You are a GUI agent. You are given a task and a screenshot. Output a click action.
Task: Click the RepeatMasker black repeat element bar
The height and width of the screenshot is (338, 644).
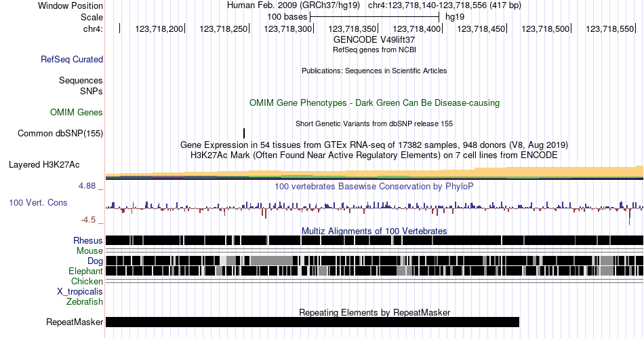click(x=313, y=322)
